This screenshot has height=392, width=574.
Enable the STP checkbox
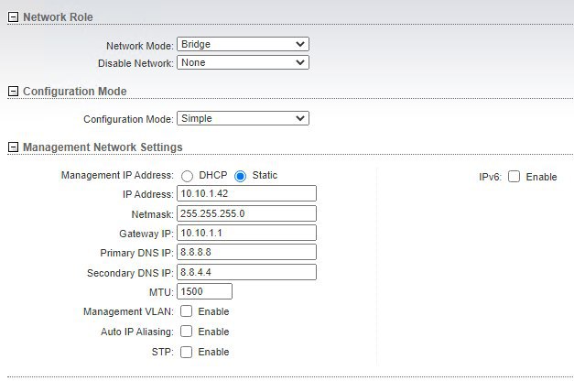[187, 352]
